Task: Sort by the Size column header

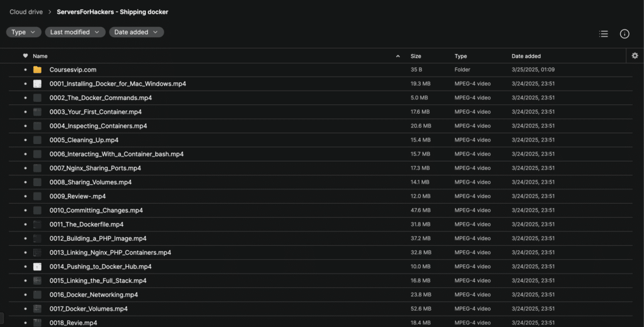Action: coord(416,56)
